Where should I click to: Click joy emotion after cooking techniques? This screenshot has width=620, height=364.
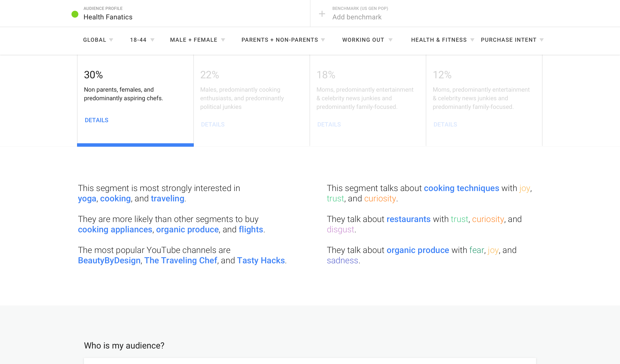pyautogui.click(x=525, y=188)
